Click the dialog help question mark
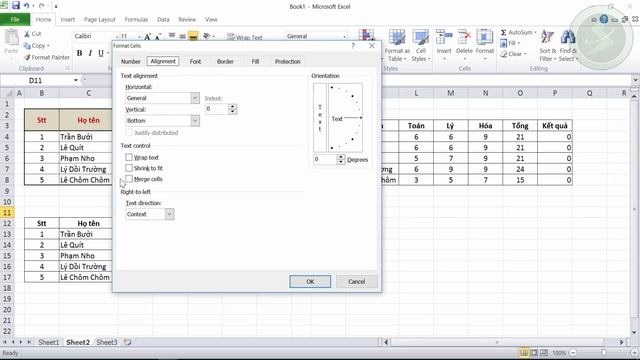 click(x=353, y=46)
